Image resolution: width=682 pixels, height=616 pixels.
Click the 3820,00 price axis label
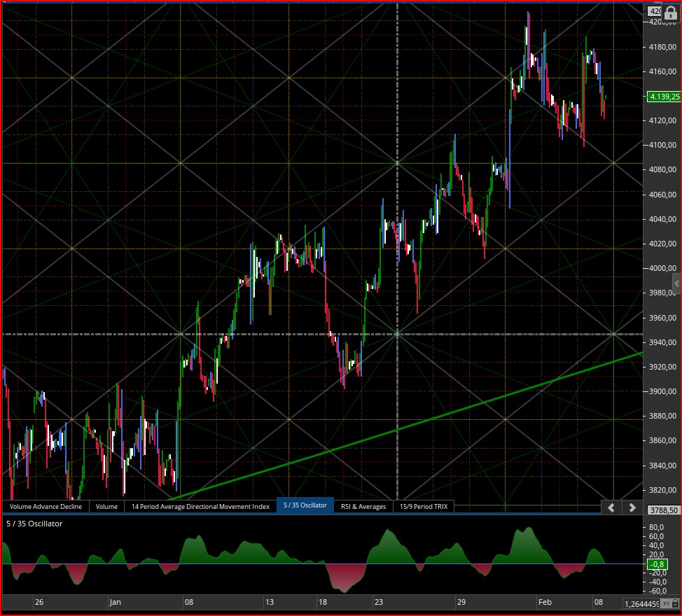662,490
